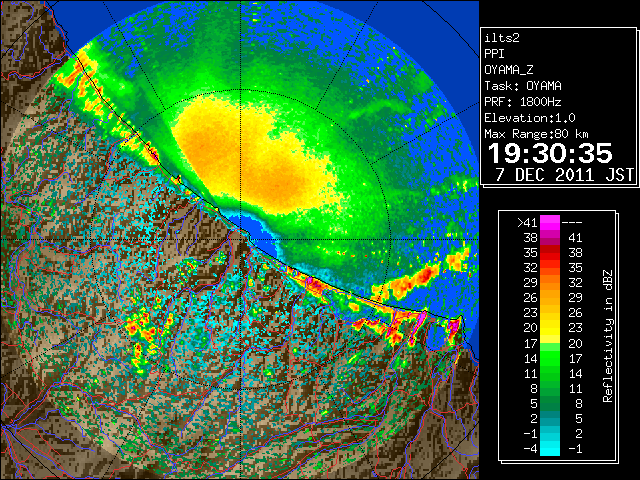Click the 'Task: OYAMA' line

tap(523, 86)
